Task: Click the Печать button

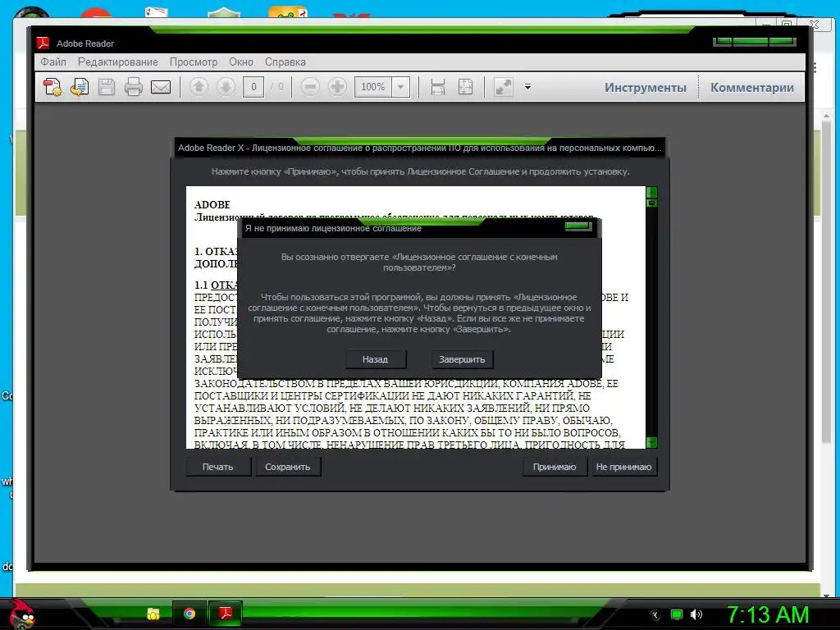Action: 217,467
